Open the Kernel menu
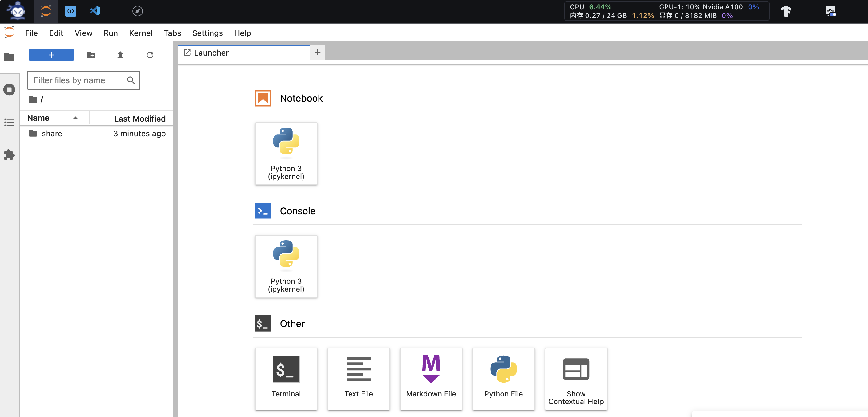This screenshot has width=868, height=417. coord(140,33)
